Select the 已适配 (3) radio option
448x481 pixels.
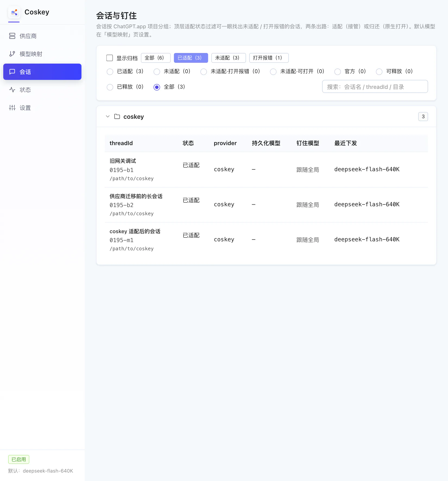(x=110, y=72)
